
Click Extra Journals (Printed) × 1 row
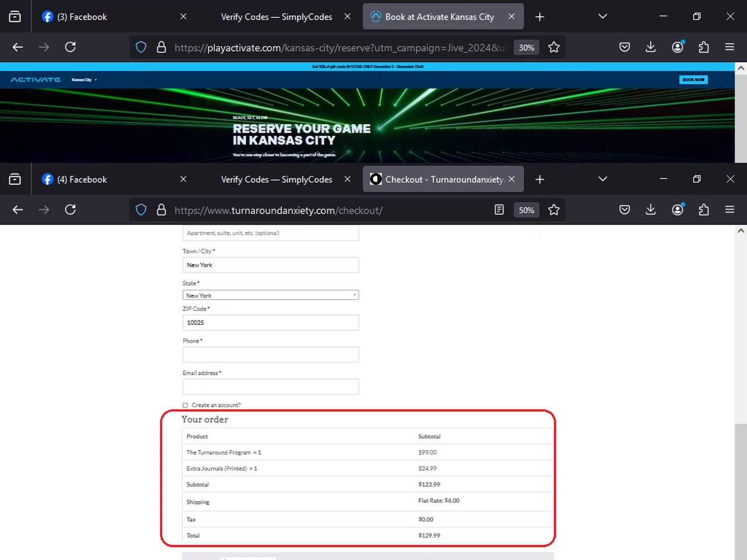tap(368, 468)
